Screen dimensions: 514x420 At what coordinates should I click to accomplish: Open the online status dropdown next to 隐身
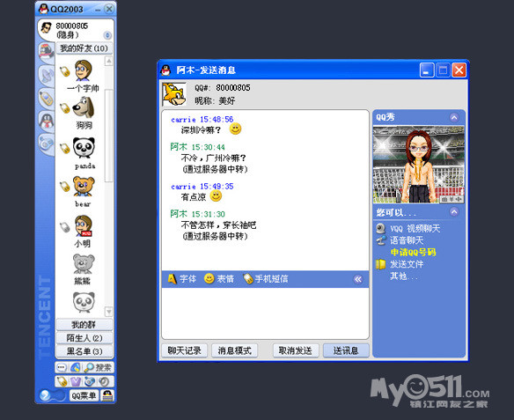pos(107,35)
